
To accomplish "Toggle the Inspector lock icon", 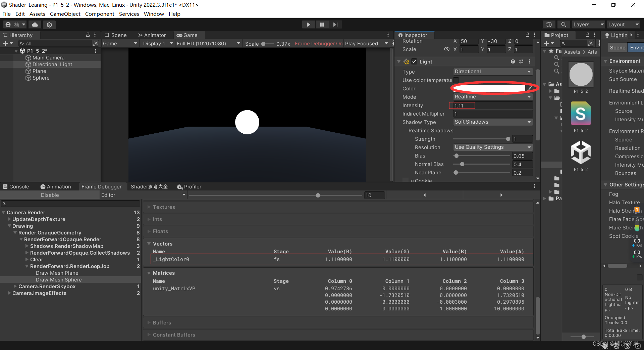I will pyautogui.click(x=527, y=35).
